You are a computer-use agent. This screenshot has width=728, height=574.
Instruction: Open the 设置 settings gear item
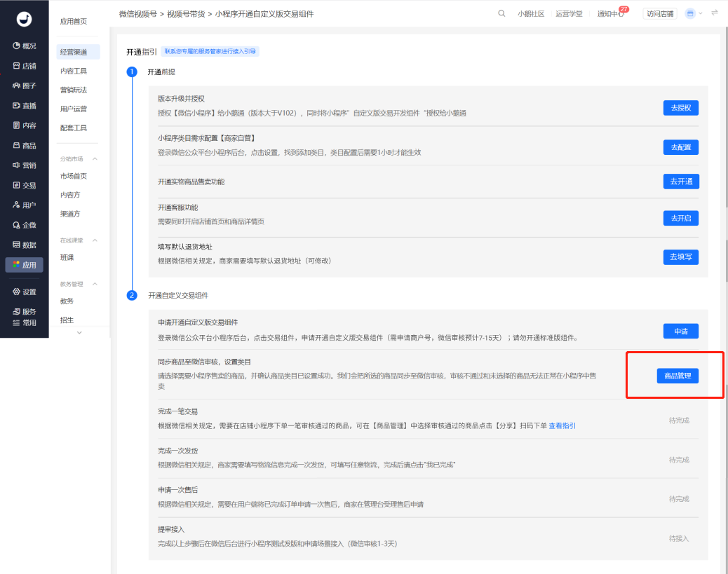pos(24,292)
